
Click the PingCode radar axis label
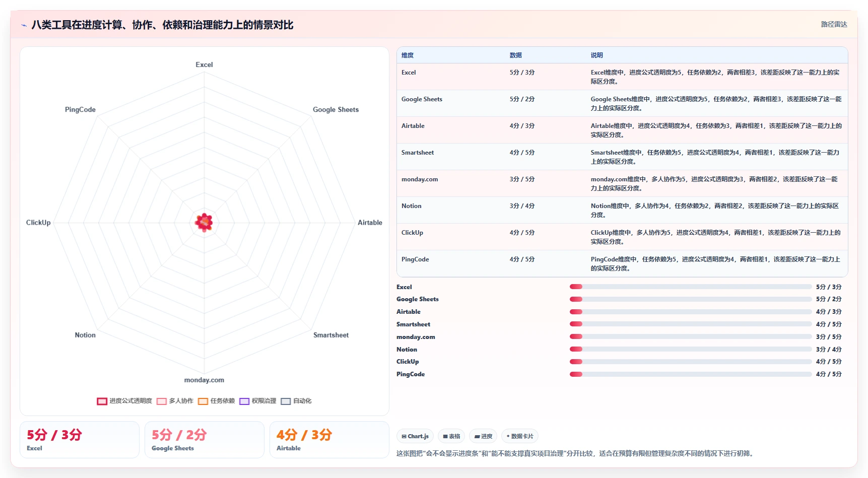point(80,109)
